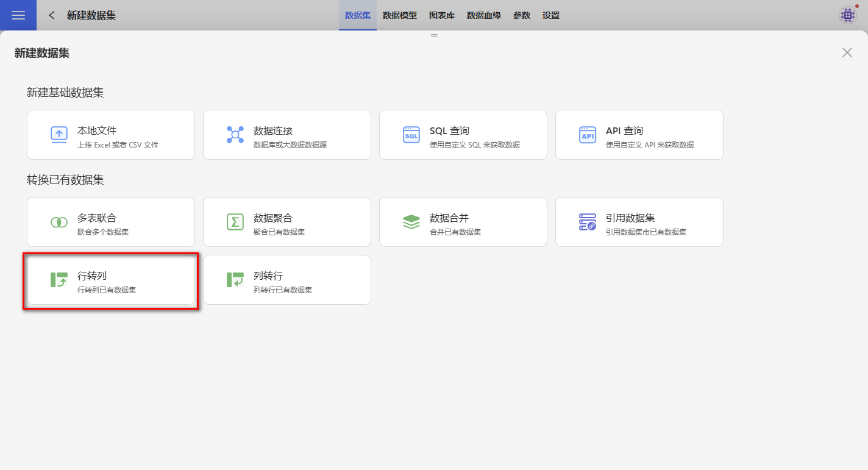Open the 数据血缘 tab
This screenshot has height=470, width=868.
(484, 15)
